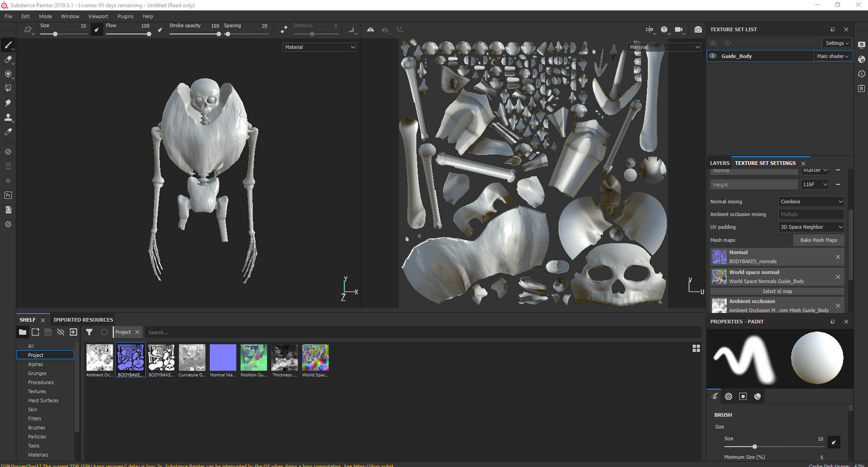Open the UV padding 3D Space Neighbor dropdown

[811, 227]
